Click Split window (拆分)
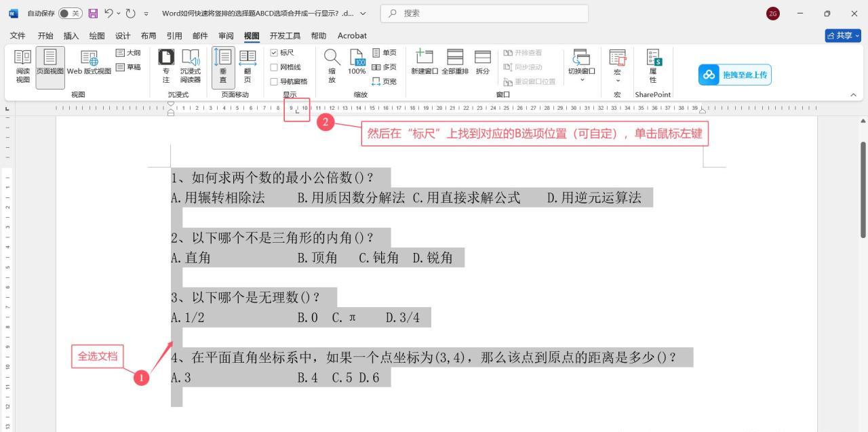This screenshot has width=868, height=432. tap(483, 62)
